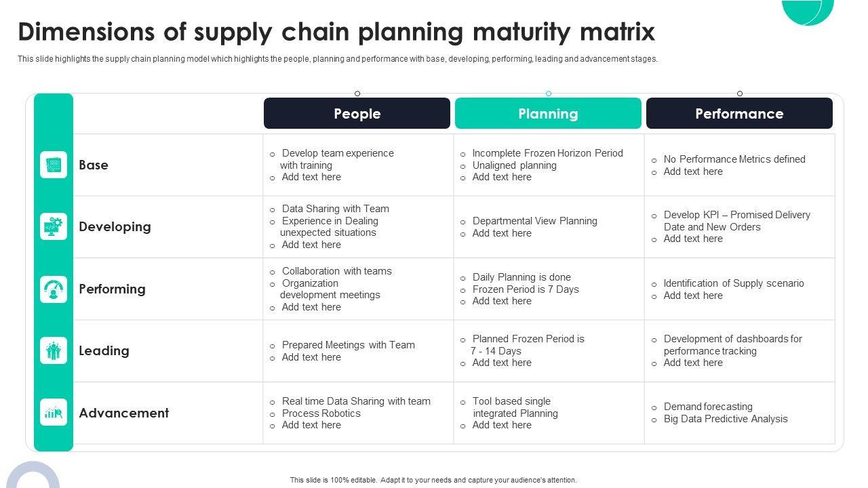Image resolution: width=868 pixels, height=488 pixels.
Task: Click the circle marker above Planning header
Action: click(x=549, y=94)
